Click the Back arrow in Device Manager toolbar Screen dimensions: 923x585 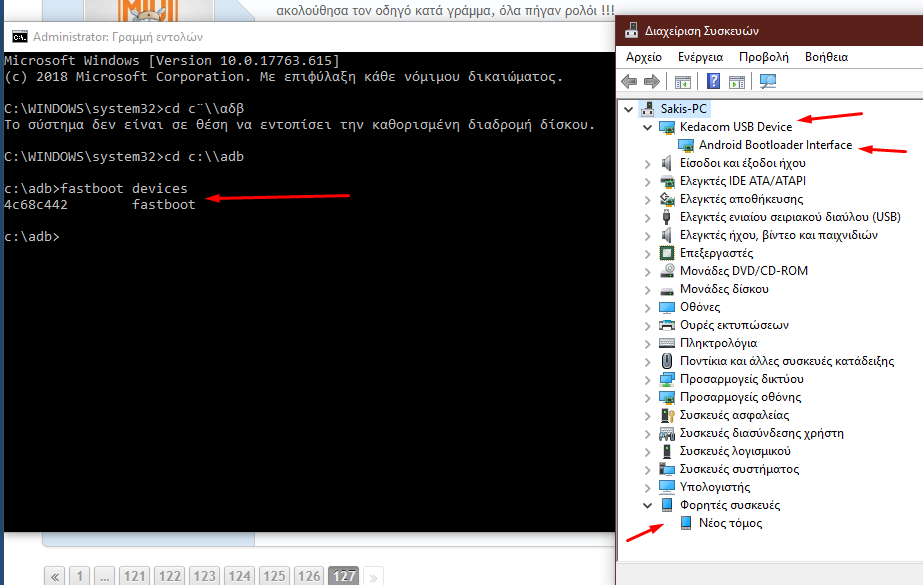point(629,81)
